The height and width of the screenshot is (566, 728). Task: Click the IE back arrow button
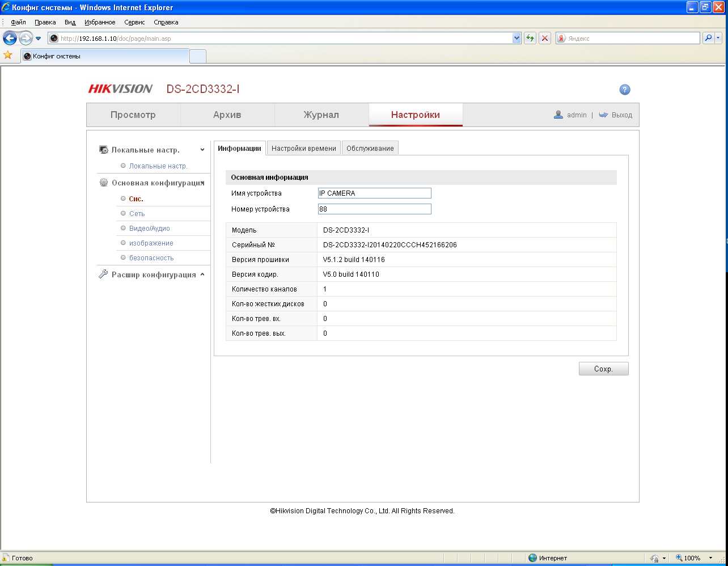pos(10,39)
